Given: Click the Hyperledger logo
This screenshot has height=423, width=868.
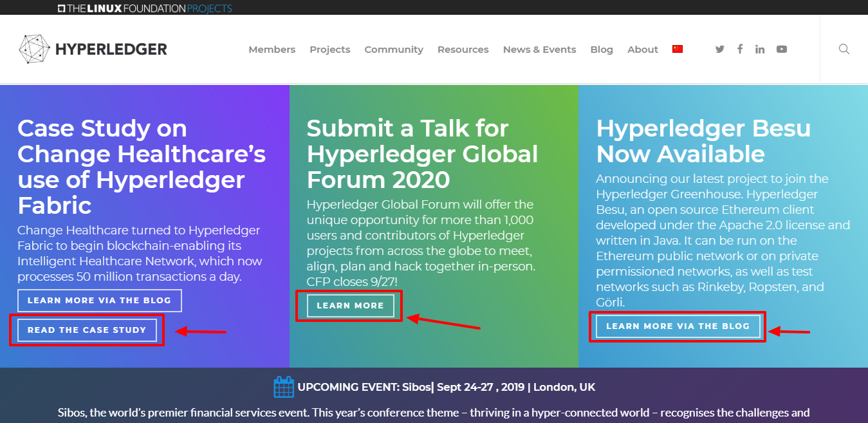Looking at the screenshot, I should [x=93, y=50].
